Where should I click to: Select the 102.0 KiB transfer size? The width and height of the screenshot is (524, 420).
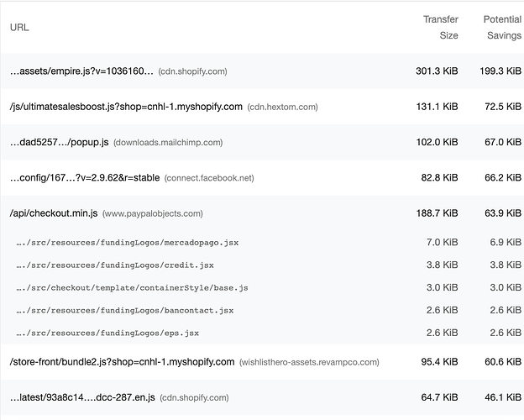437,142
